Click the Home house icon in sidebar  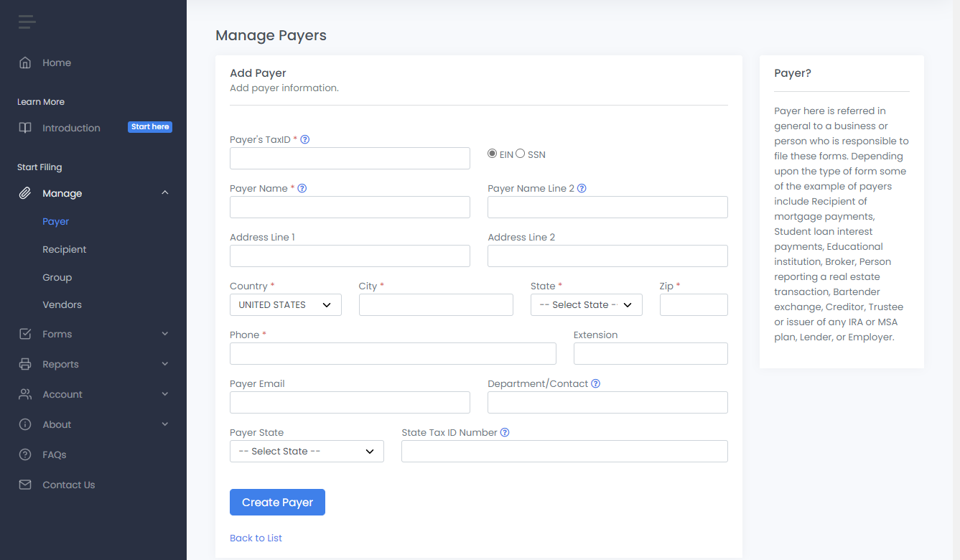(25, 62)
